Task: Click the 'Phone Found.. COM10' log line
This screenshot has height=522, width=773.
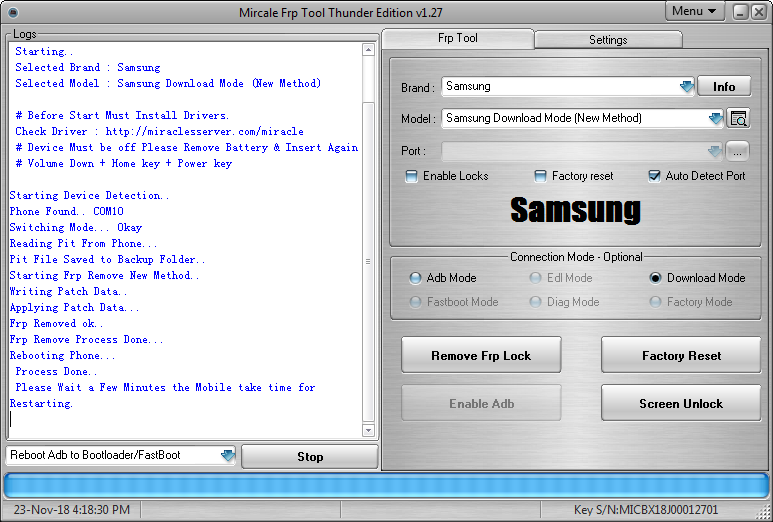Action: coord(67,211)
